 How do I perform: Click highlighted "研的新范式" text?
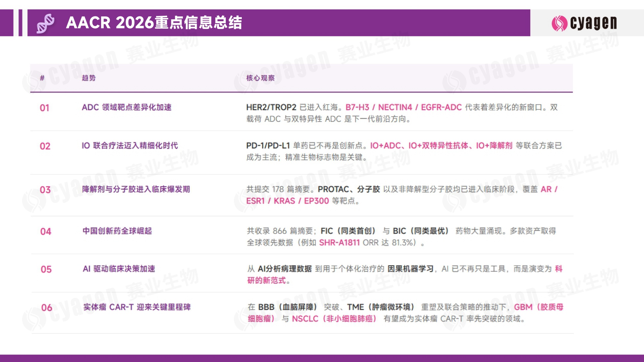(x=267, y=280)
